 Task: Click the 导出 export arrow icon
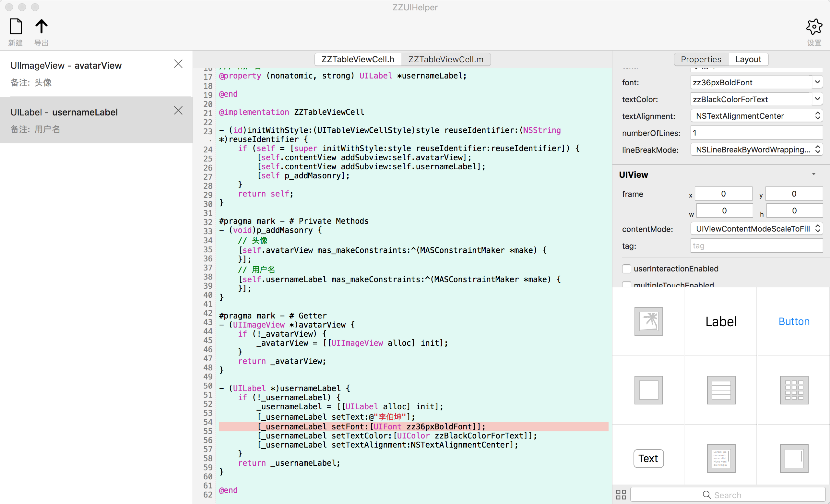coord(41,27)
